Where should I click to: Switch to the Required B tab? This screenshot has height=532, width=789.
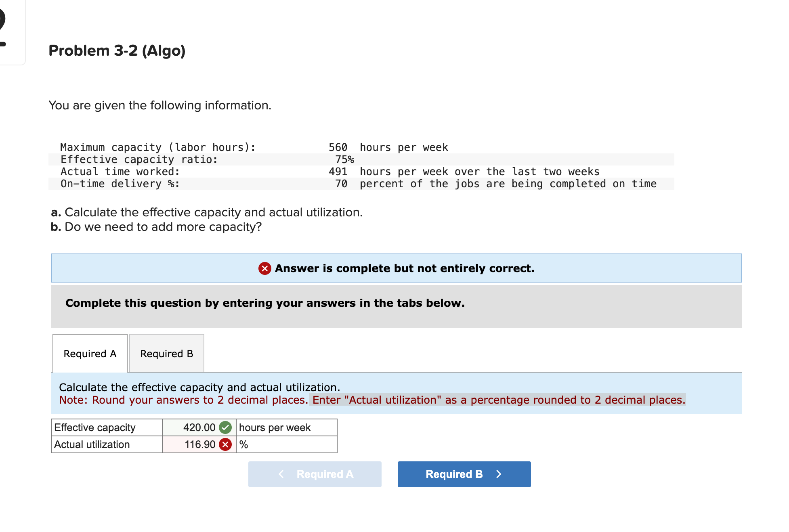tap(166, 353)
